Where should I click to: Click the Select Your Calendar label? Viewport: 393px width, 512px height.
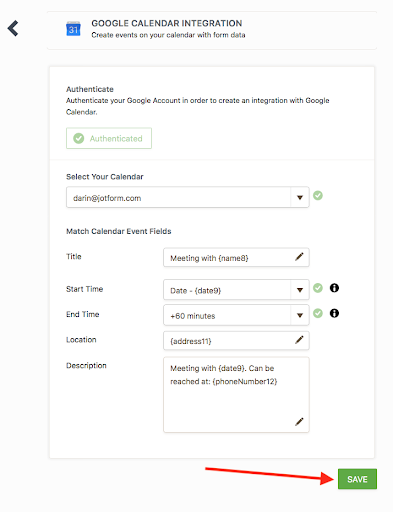tap(105, 177)
